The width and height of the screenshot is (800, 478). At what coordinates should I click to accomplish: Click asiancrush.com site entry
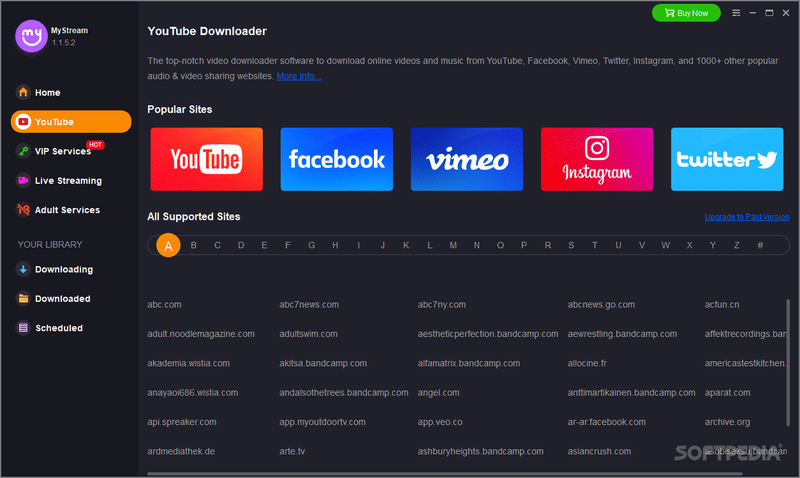599,451
